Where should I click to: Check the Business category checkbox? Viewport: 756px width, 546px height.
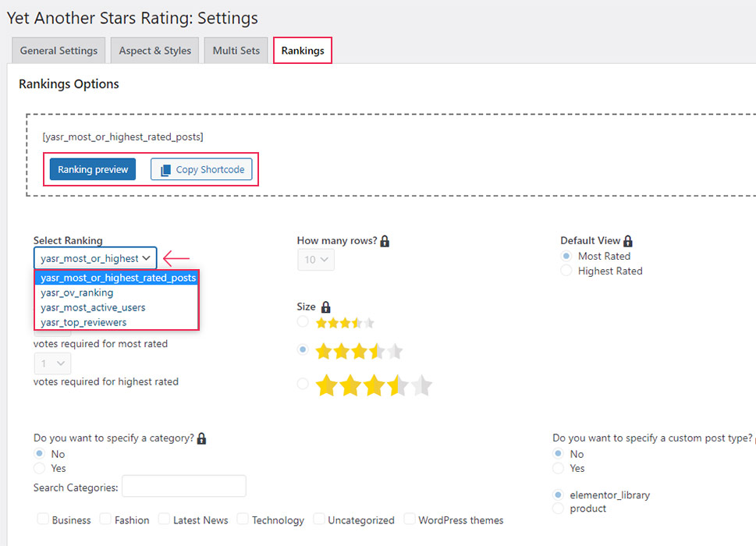pos(43,519)
